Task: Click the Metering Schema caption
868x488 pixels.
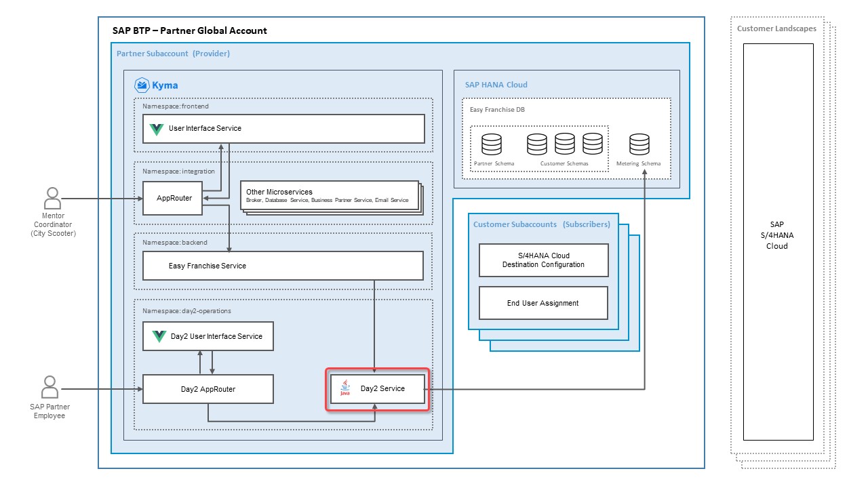Action: click(x=638, y=163)
